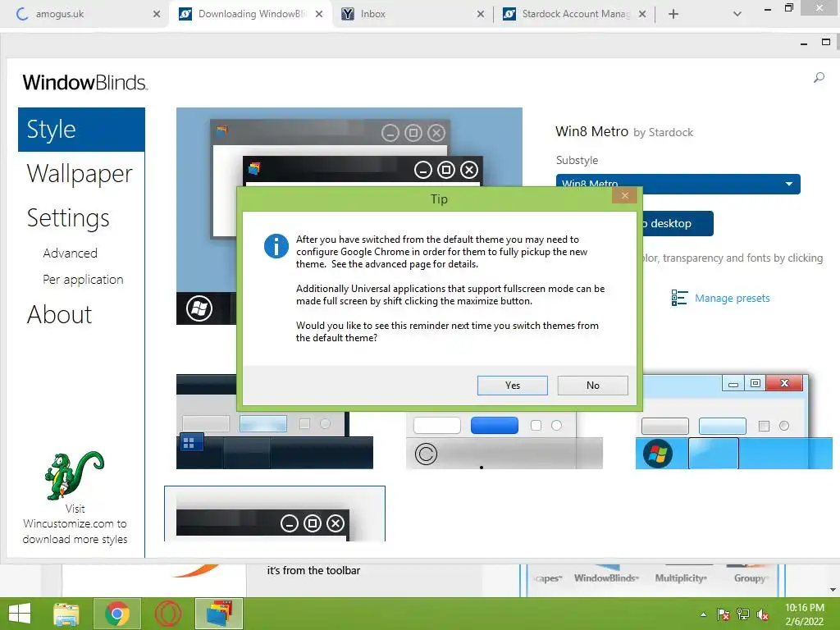
Task: Close the Stardock Account Manager tab
Action: (x=642, y=14)
